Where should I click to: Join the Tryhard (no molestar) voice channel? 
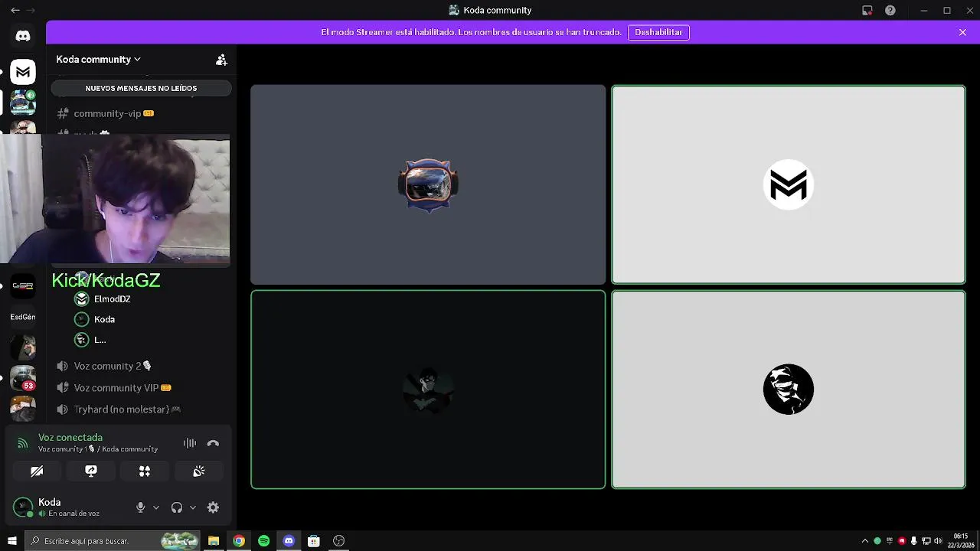(141, 409)
